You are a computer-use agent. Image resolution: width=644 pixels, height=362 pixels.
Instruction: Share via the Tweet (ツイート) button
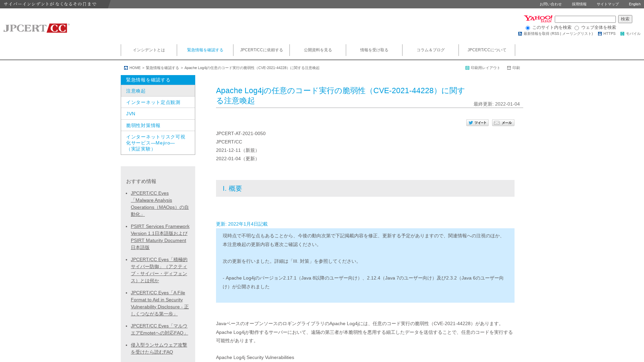477,123
